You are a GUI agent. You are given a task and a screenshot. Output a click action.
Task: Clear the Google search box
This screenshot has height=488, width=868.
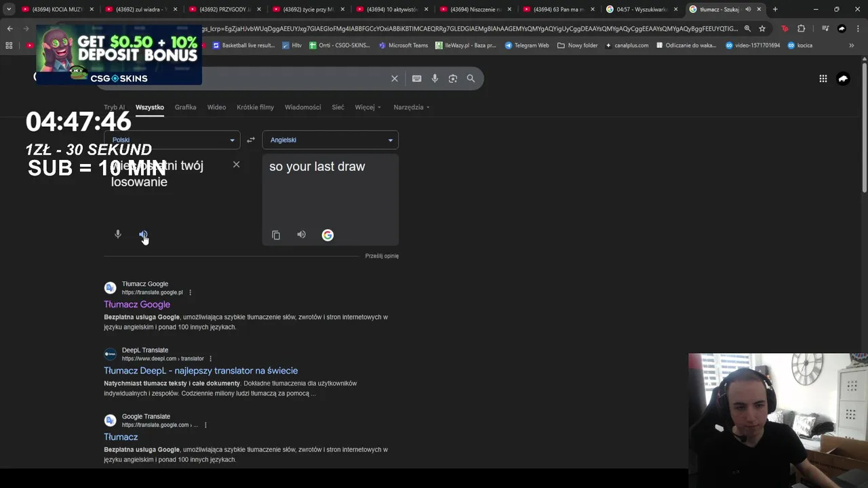click(x=395, y=79)
